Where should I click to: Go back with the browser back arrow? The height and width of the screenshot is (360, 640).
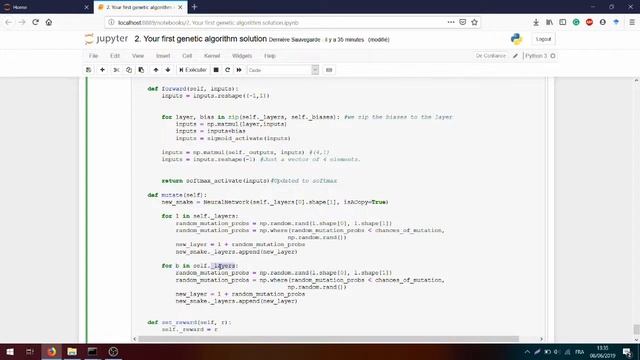click(x=9, y=22)
